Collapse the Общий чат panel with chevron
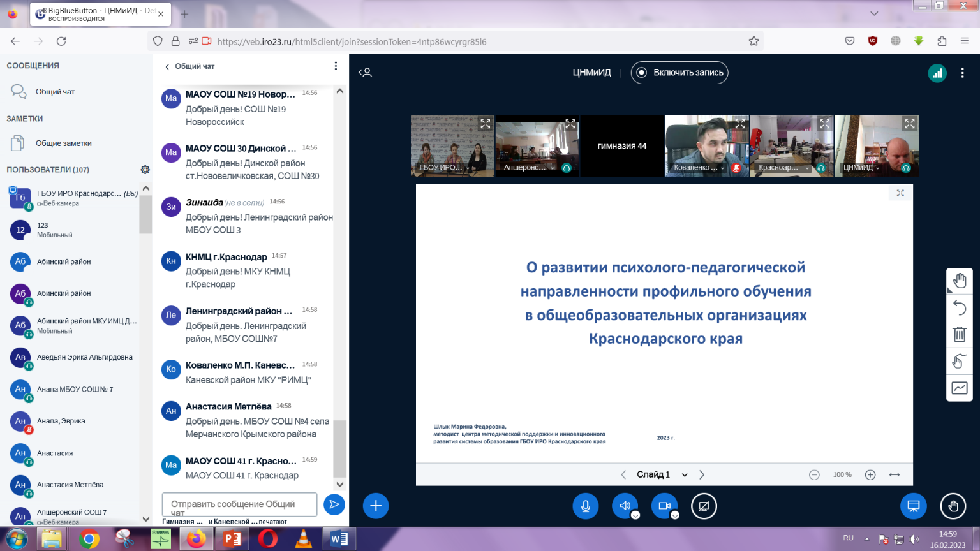This screenshot has width=980, height=551. click(x=168, y=66)
